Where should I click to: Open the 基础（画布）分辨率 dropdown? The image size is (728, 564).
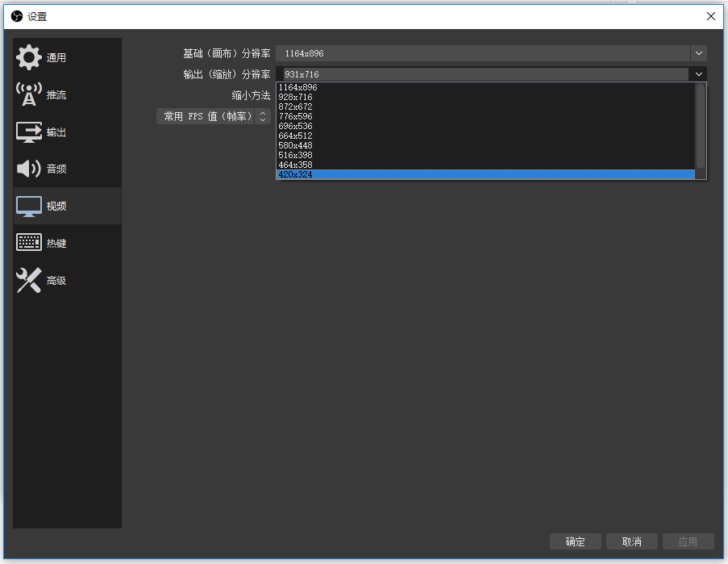(698, 53)
